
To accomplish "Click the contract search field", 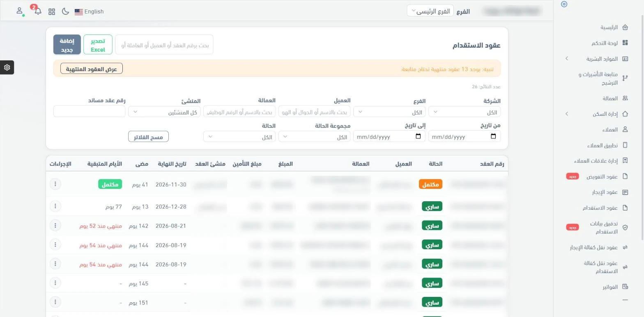I will click(x=164, y=45).
